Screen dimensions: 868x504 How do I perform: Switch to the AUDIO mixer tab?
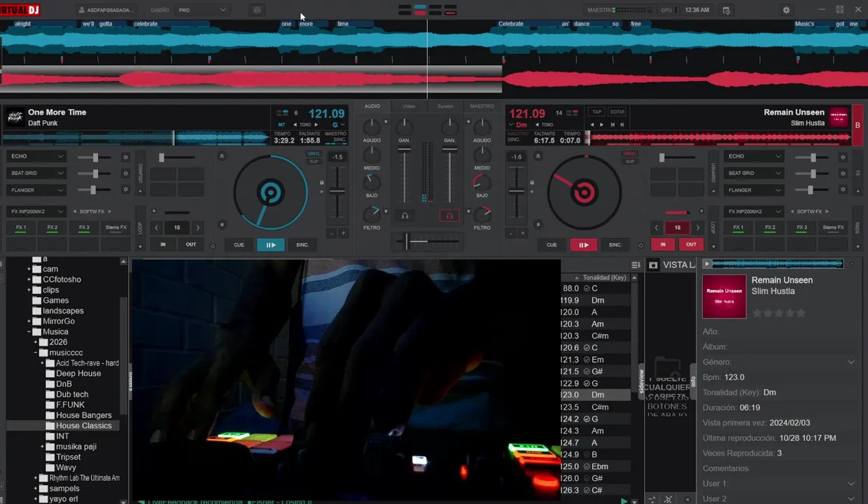click(x=372, y=106)
